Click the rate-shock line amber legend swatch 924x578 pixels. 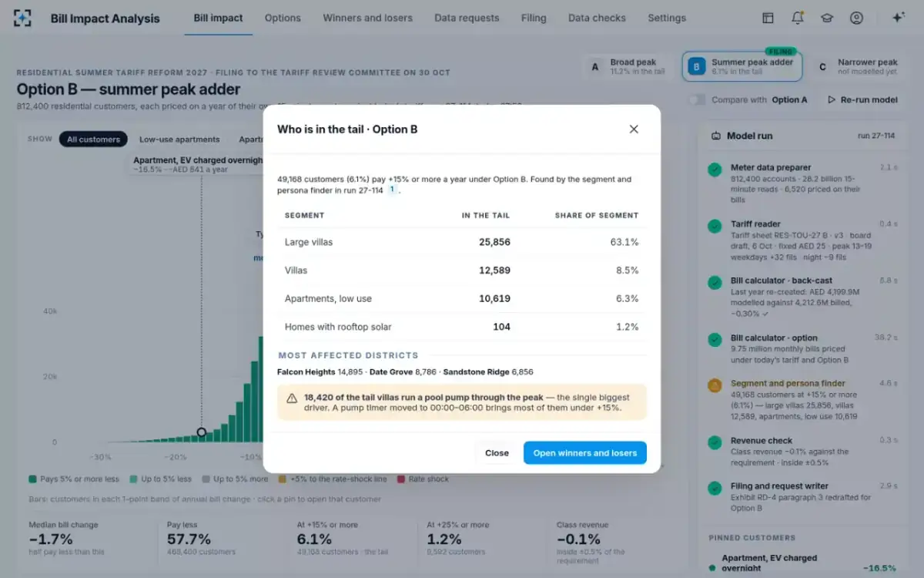click(283, 479)
